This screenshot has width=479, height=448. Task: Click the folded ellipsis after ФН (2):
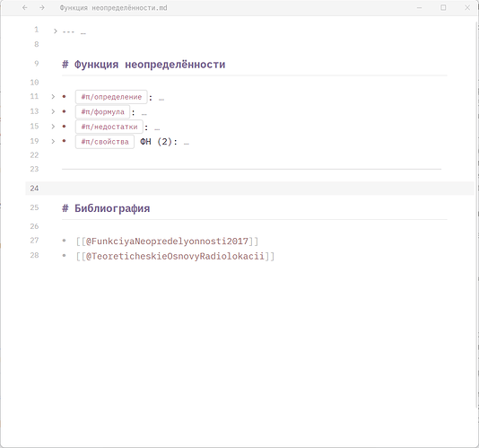(x=187, y=143)
